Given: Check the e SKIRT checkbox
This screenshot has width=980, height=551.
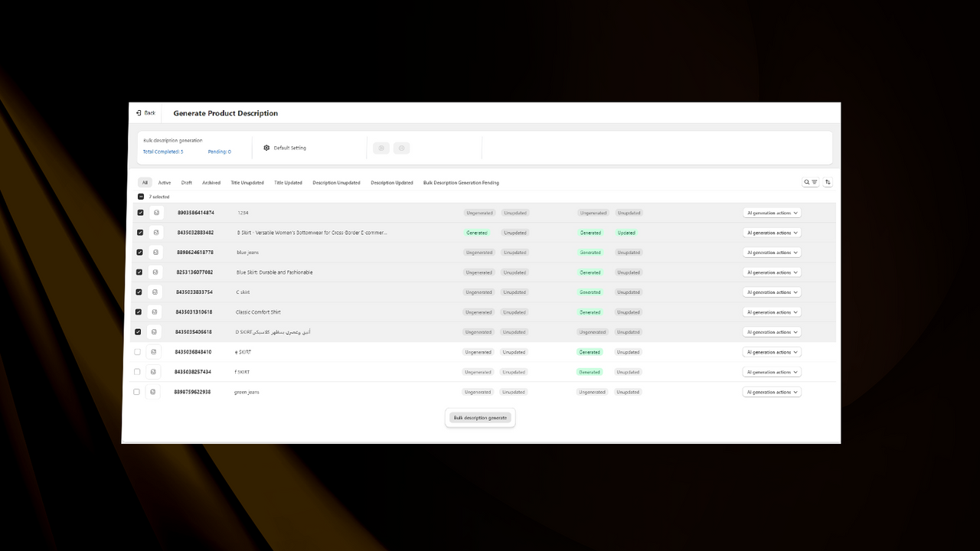Looking at the screenshot, I should (x=138, y=352).
